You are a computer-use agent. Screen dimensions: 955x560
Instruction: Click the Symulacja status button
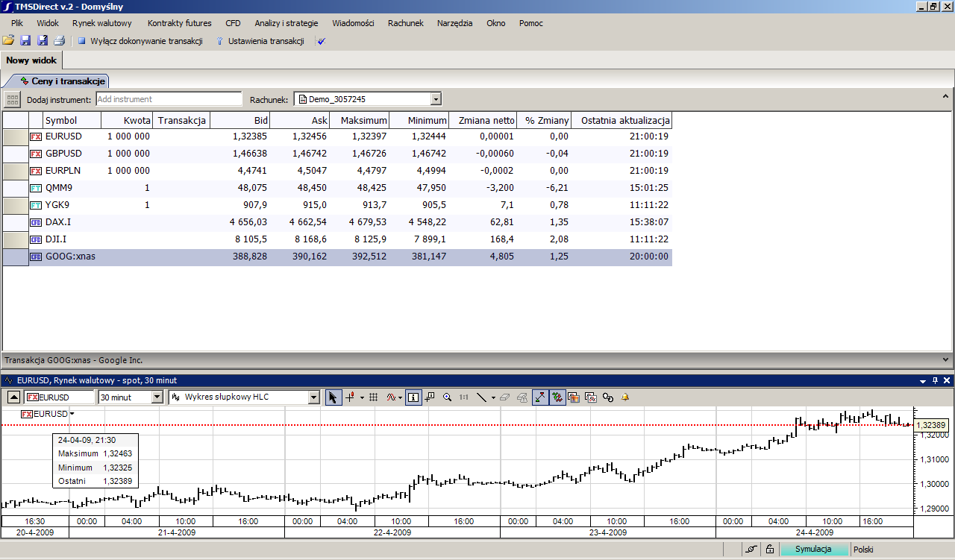[x=815, y=549]
